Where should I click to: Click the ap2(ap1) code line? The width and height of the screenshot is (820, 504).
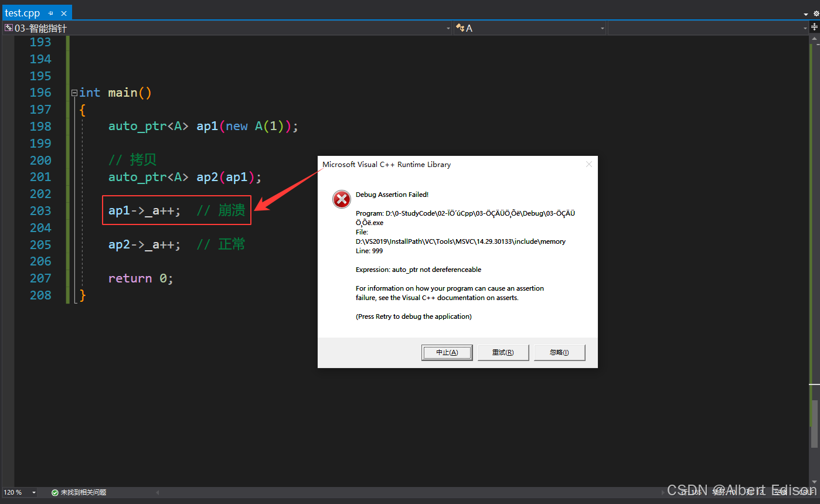[x=185, y=177]
